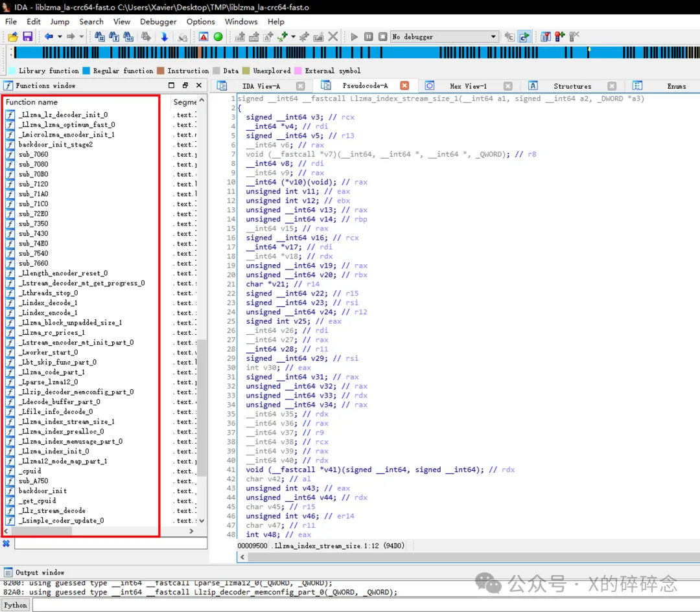Image resolution: width=700 pixels, height=612 pixels.
Task: Click the Hex View-1 tab icon
Action: (430, 85)
